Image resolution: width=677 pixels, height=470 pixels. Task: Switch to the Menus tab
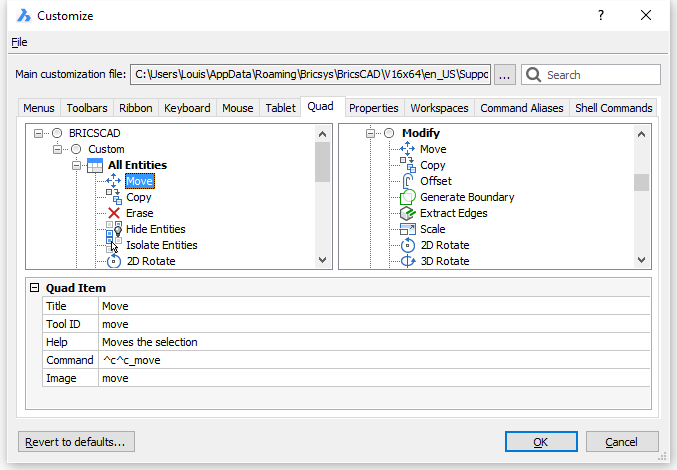(x=39, y=108)
